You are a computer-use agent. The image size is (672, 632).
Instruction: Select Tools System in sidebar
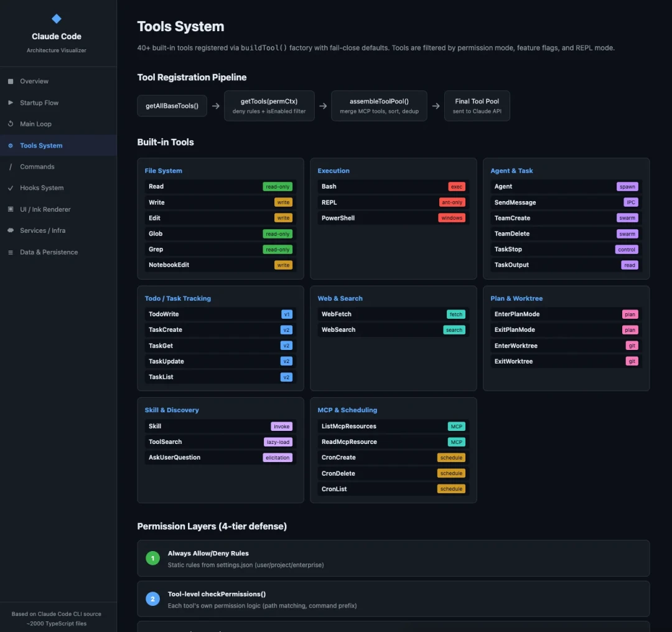click(x=58, y=145)
